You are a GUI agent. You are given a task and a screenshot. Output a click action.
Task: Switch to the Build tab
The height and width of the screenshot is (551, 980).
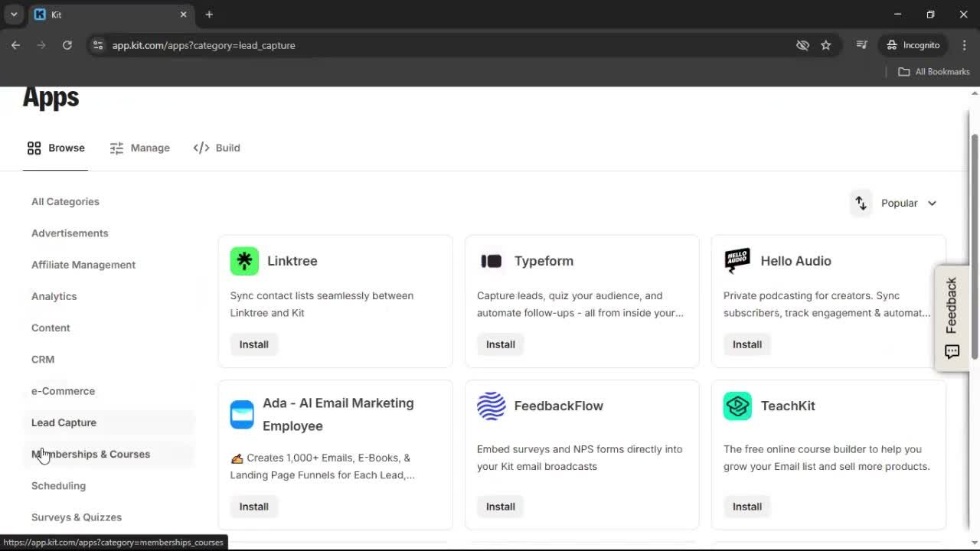pos(217,148)
